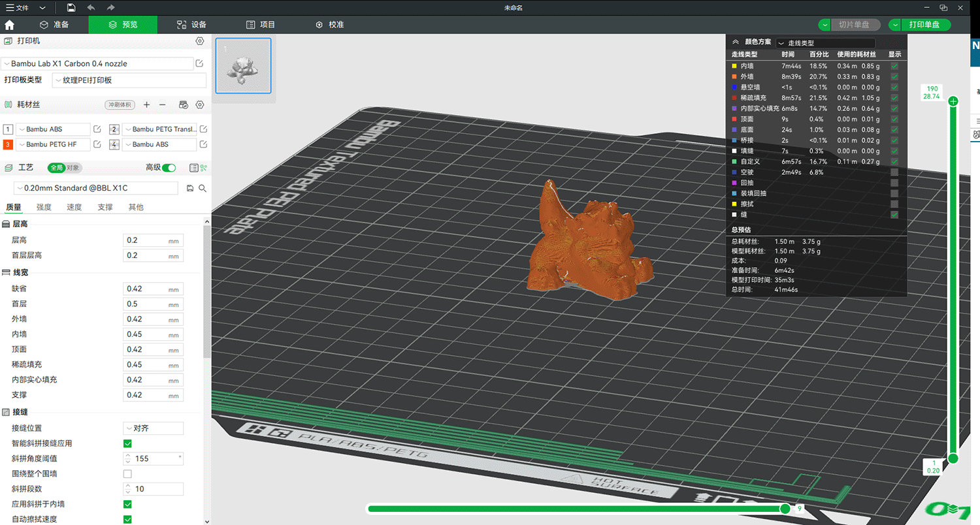Click the 斜拼段数 value field showing 10
Viewport: 980px width, 525px height.
click(x=153, y=489)
